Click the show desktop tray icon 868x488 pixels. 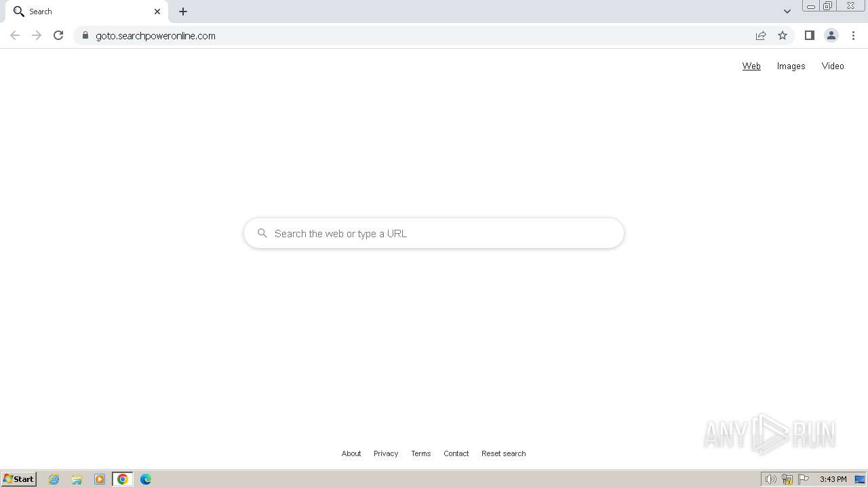860,479
